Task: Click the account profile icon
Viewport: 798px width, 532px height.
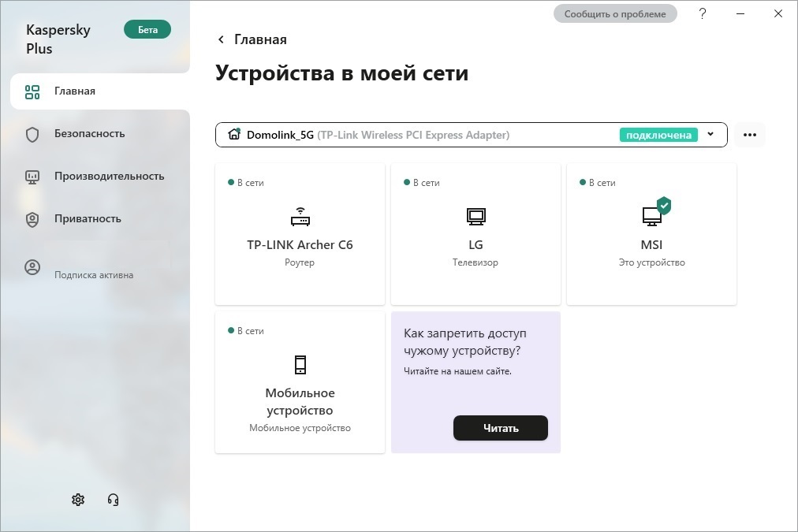Action: [x=32, y=267]
